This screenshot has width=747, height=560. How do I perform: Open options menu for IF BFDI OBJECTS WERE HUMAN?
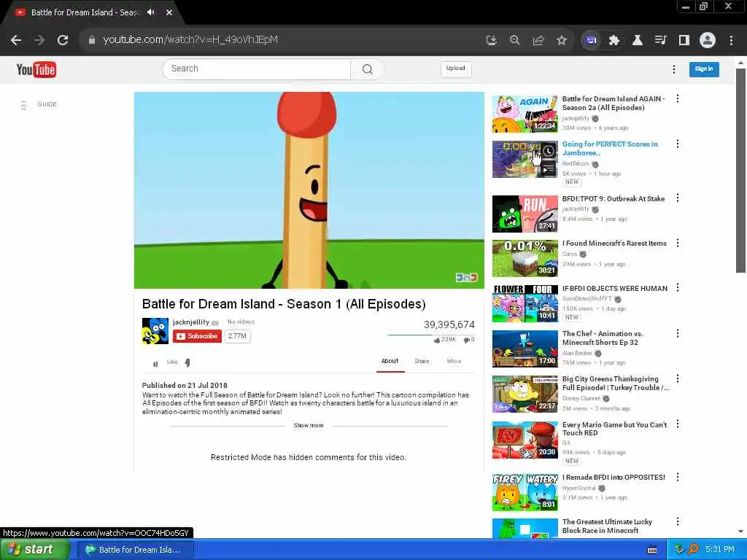point(678,287)
